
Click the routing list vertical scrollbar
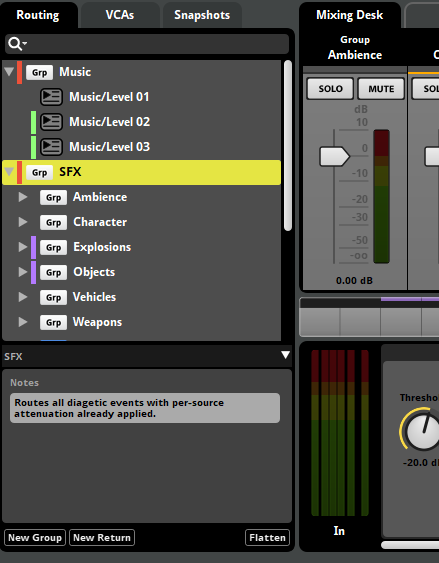[288, 145]
